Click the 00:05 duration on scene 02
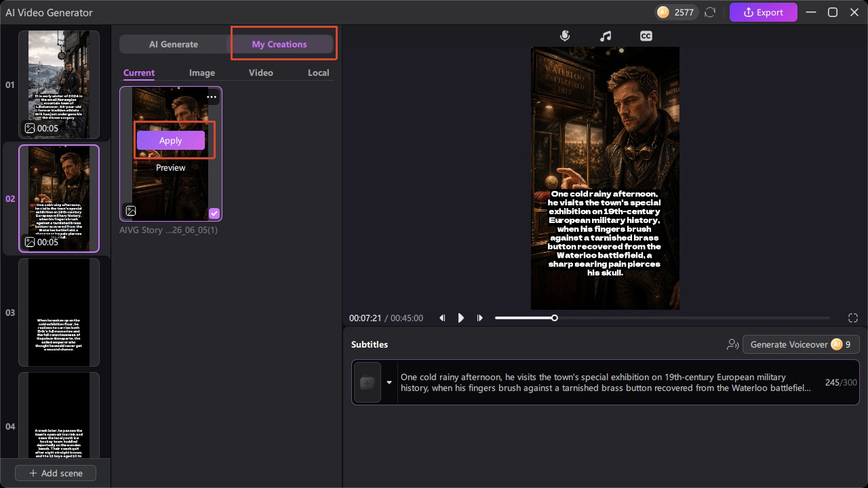 coord(47,242)
